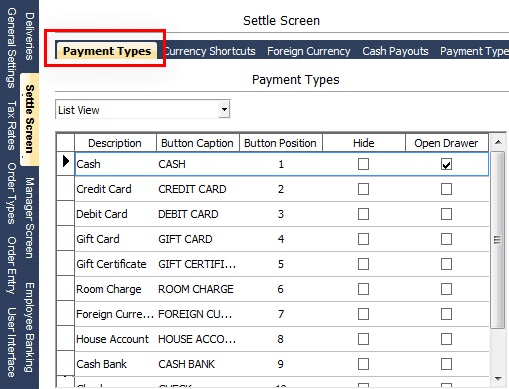
Task: Select the Credit Card description cell
Action: [x=116, y=189]
